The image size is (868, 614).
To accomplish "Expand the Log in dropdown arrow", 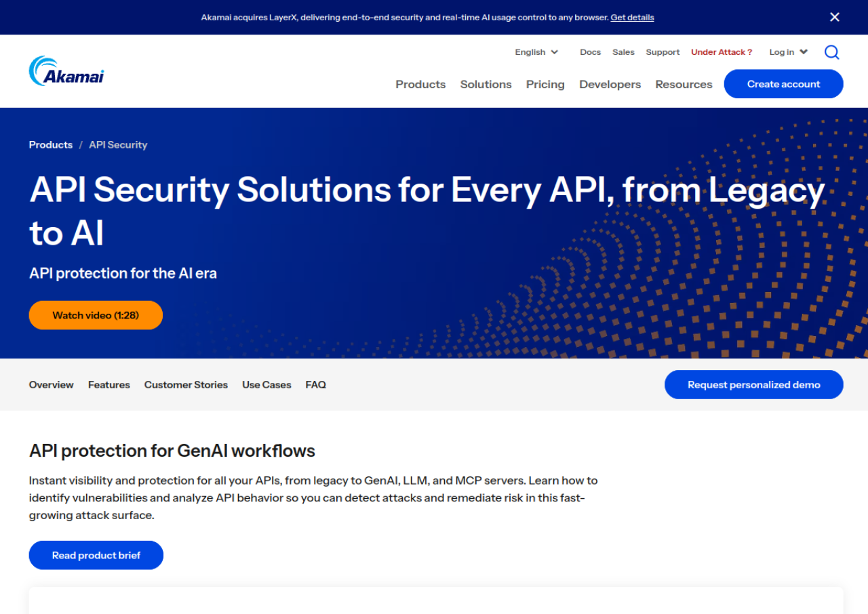I will (x=804, y=52).
